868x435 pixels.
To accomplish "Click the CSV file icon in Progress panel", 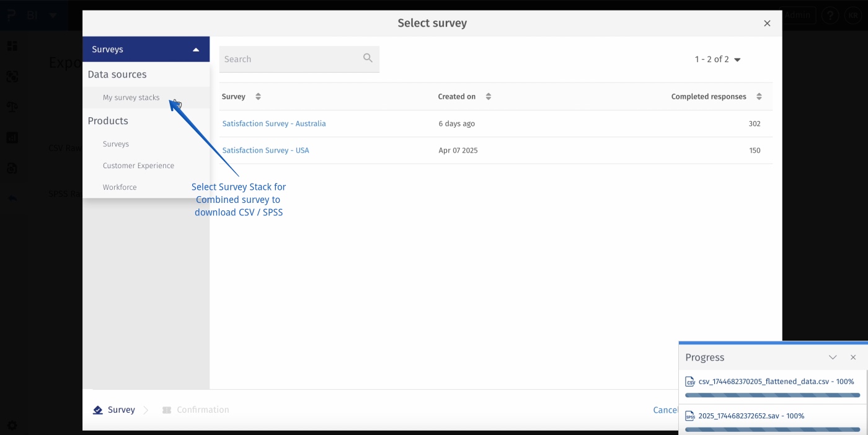I will click(x=689, y=381).
